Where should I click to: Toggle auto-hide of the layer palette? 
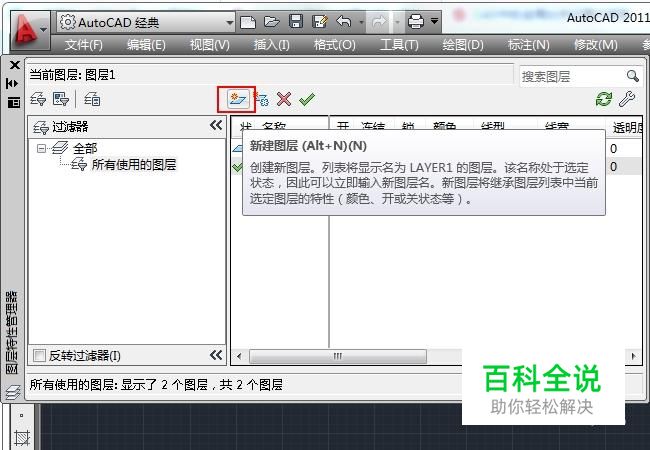tap(12, 83)
